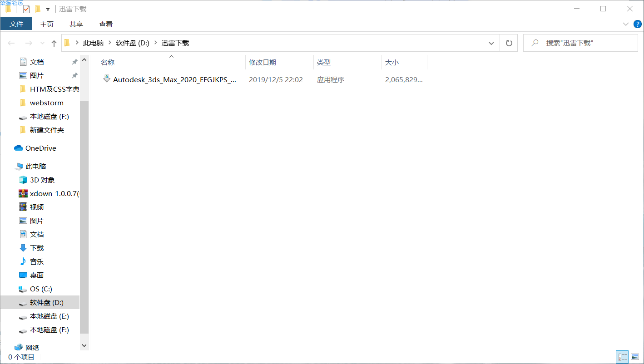
Task: Open 本地磁盘 (E:) drive
Action: click(x=50, y=316)
